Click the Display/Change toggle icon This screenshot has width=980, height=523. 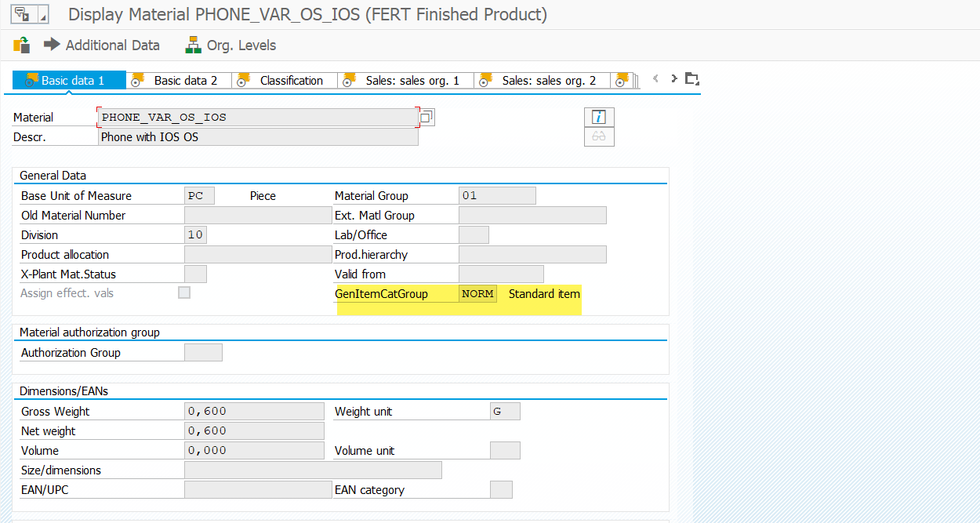pyautogui.click(x=20, y=45)
